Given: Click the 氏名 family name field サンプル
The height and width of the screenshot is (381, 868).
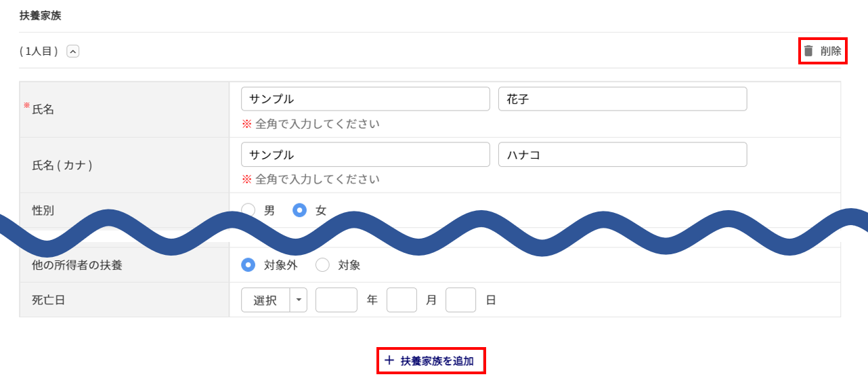Looking at the screenshot, I should point(365,99).
